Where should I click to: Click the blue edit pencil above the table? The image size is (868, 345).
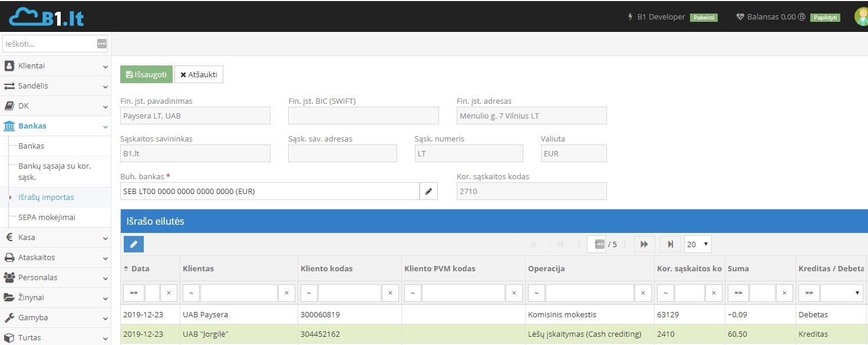coord(134,244)
